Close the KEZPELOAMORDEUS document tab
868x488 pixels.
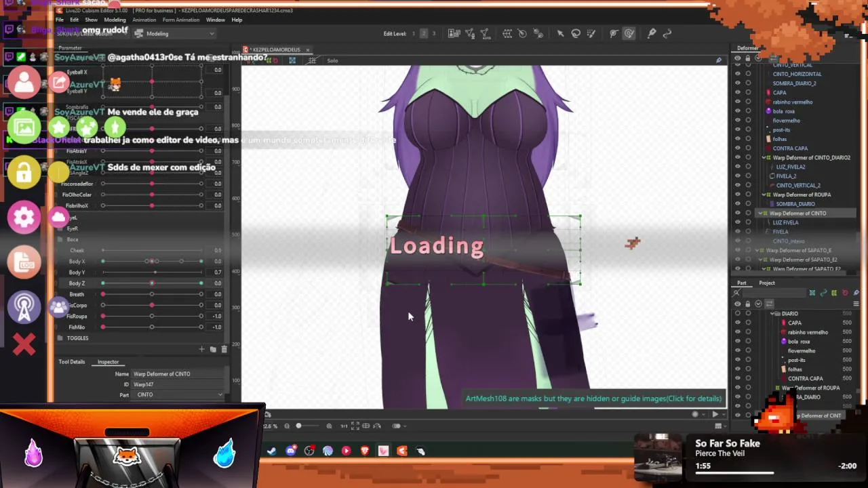pos(307,49)
